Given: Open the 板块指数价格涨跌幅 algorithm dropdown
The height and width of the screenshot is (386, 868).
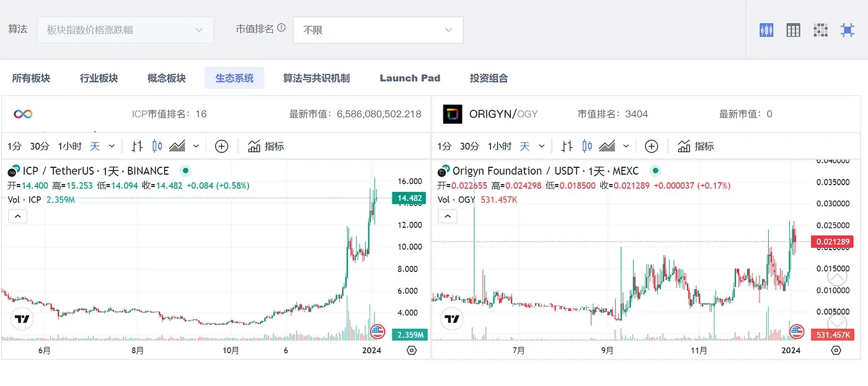Looking at the screenshot, I should click(124, 29).
